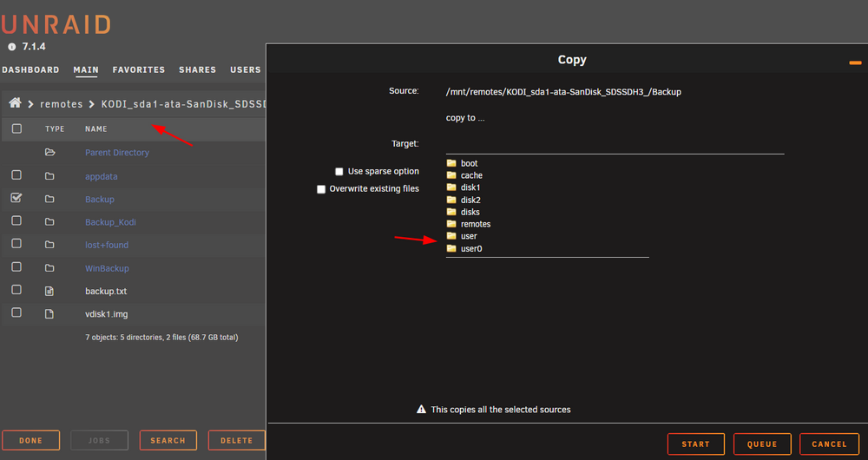The image size is (868, 460).
Task: Check the backup.txt file checkbox
Action: (16, 290)
